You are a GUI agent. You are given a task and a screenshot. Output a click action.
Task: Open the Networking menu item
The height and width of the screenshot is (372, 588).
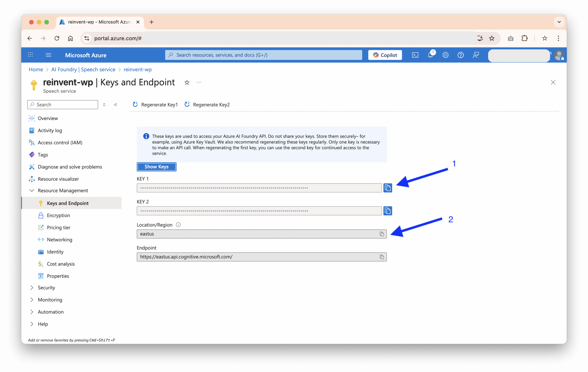[x=59, y=240]
